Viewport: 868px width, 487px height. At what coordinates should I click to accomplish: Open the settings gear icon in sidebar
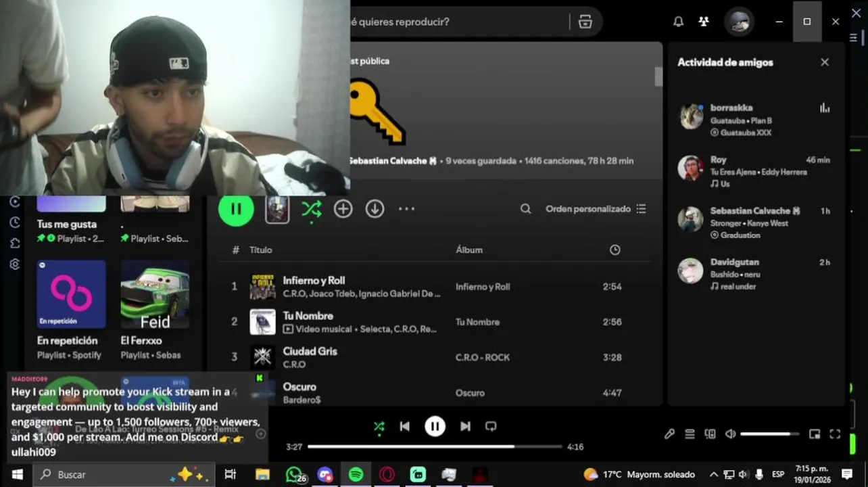(x=15, y=264)
